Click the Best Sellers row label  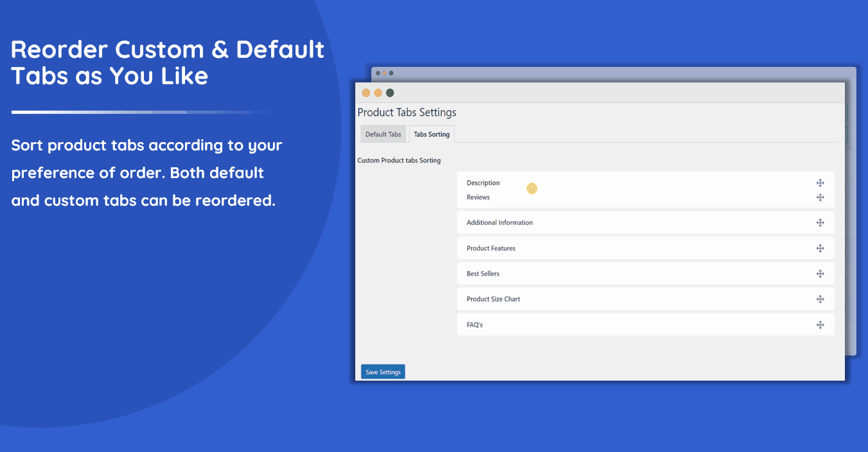[483, 274]
